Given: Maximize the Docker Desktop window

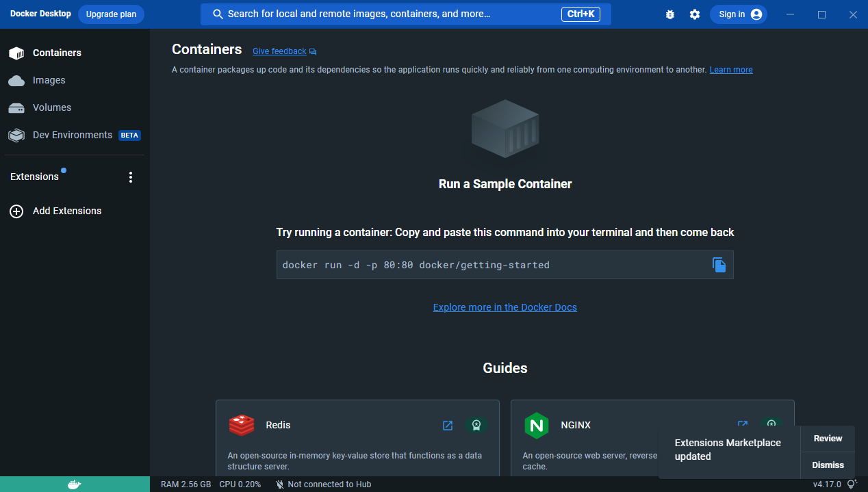Looking at the screenshot, I should (x=821, y=14).
